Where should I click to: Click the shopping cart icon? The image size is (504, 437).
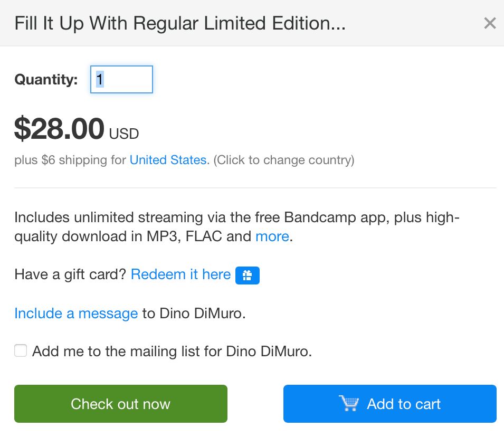coord(349,404)
